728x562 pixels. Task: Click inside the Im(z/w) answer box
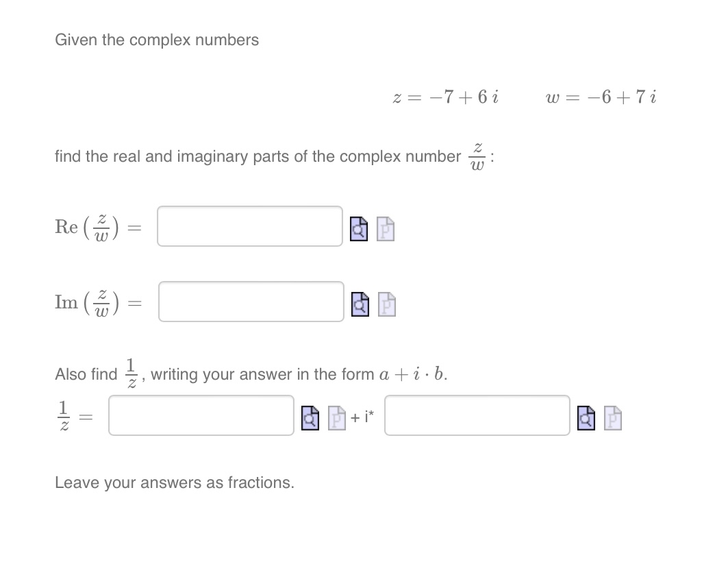tap(251, 302)
